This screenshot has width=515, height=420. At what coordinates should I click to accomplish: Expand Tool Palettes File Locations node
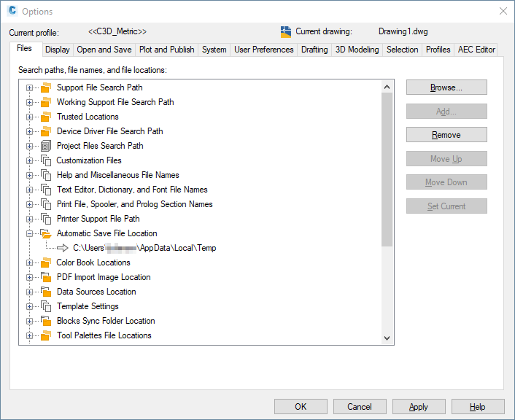30,335
